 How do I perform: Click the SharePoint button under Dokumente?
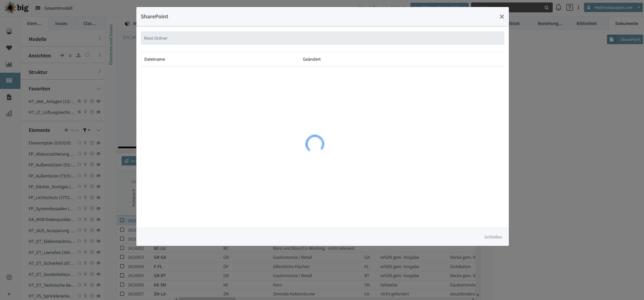tap(625, 39)
